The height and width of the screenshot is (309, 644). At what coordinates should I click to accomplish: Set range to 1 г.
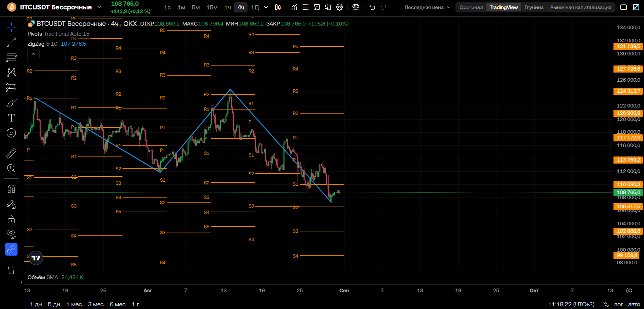[x=136, y=304]
